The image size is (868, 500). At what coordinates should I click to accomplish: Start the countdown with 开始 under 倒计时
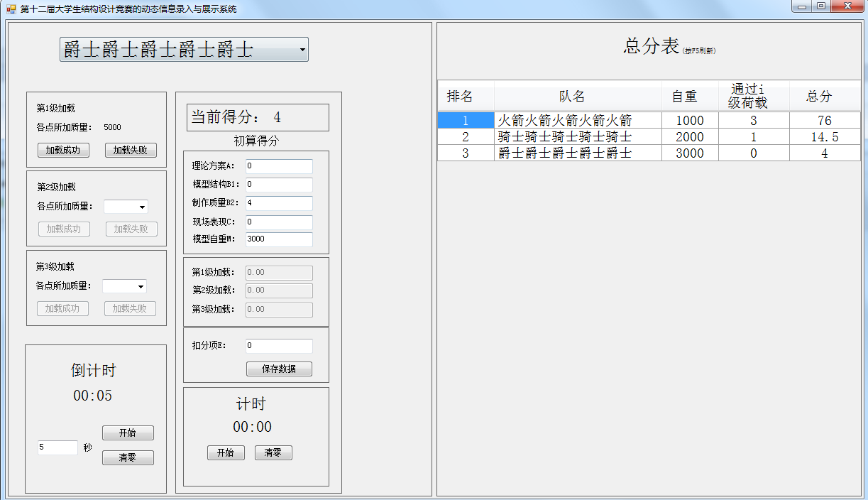[x=128, y=433]
